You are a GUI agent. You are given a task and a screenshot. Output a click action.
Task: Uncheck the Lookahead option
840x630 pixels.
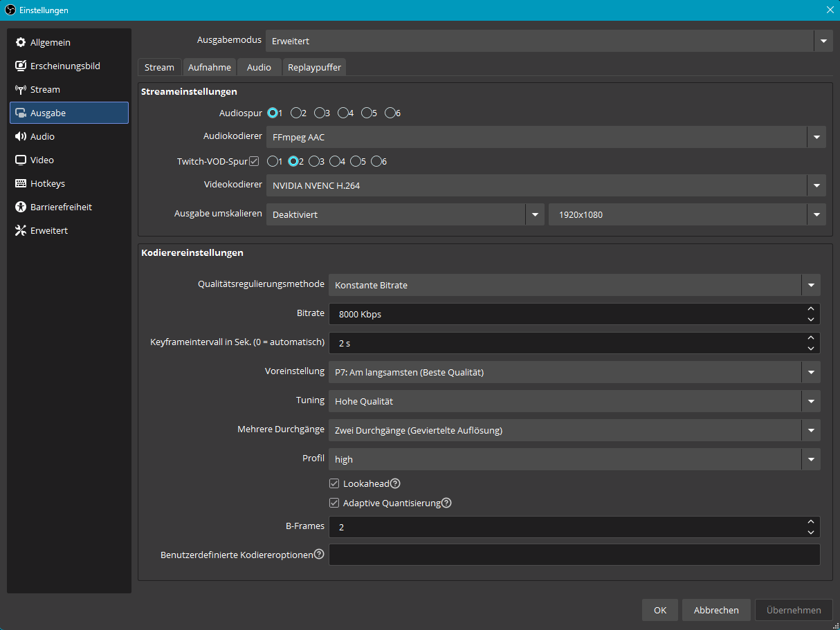pos(334,483)
